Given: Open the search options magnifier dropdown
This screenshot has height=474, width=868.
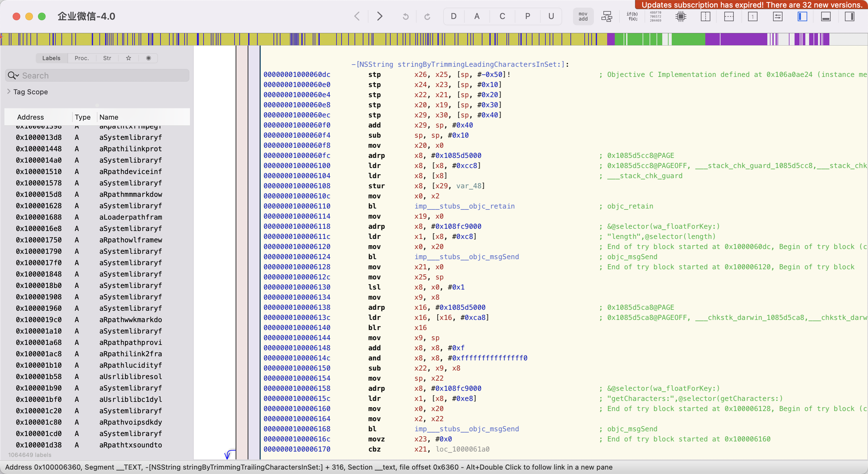Looking at the screenshot, I should coord(13,75).
